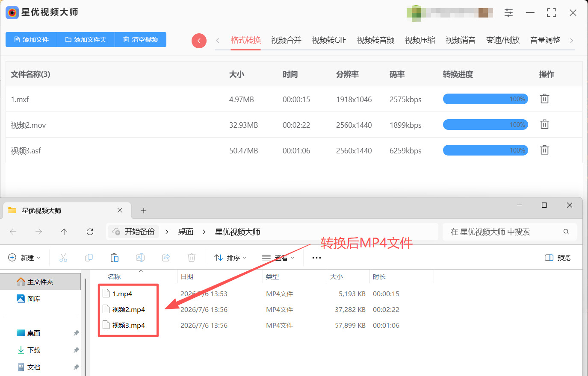The image size is (588, 376).
Task: Toggle the 预览 preview pane
Action: pos(558,258)
